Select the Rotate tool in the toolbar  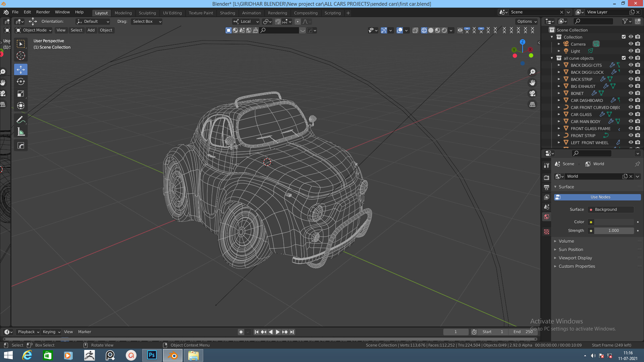point(20,81)
